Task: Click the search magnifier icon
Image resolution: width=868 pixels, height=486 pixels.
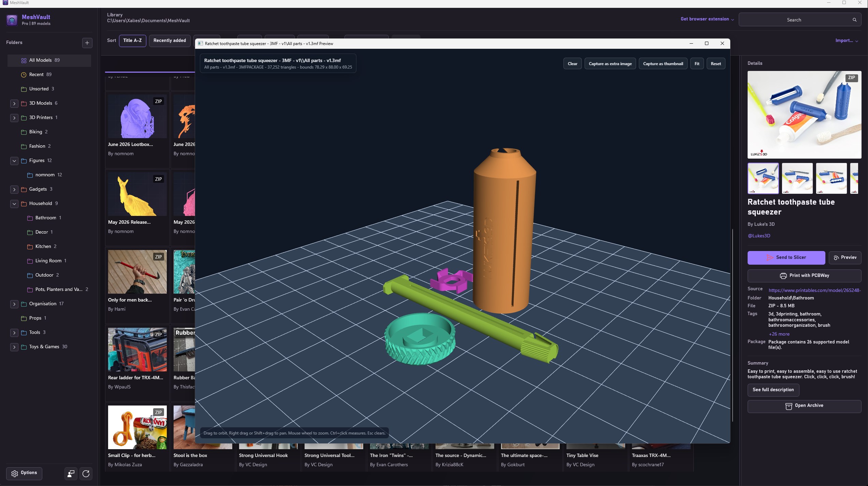Action: click(854, 20)
